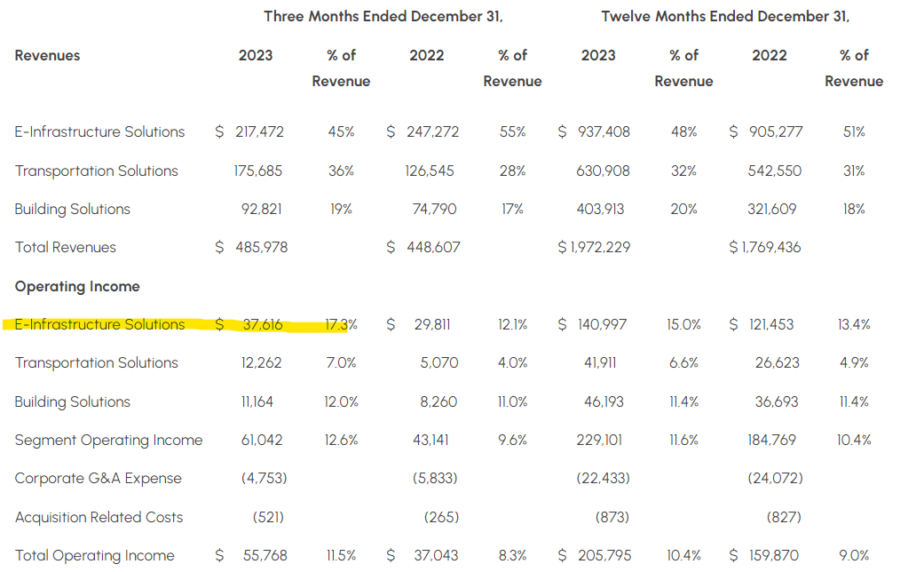Click the 55,768 total operating income value

pos(265,556)
